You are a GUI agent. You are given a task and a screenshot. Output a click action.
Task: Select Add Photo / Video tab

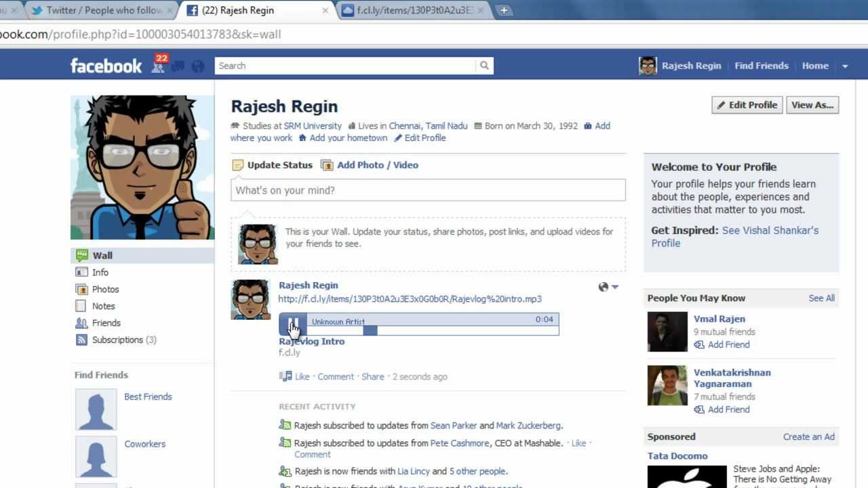[x=370, y=165]
